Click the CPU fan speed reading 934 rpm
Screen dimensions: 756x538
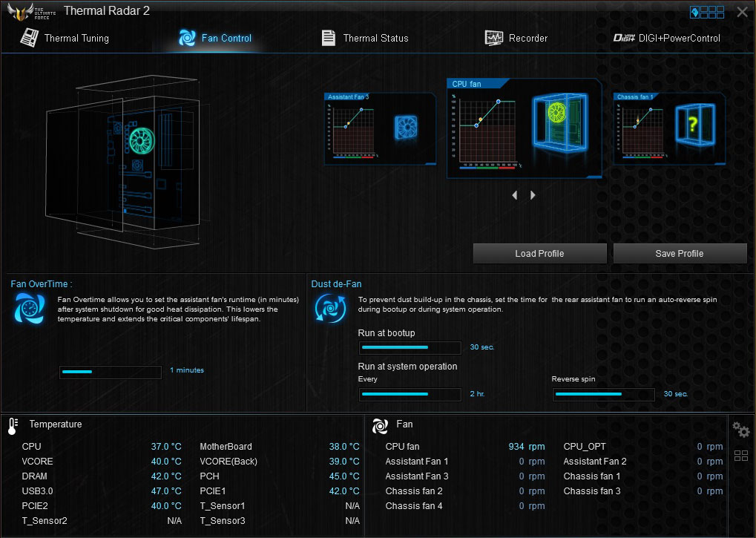point(527,447)
